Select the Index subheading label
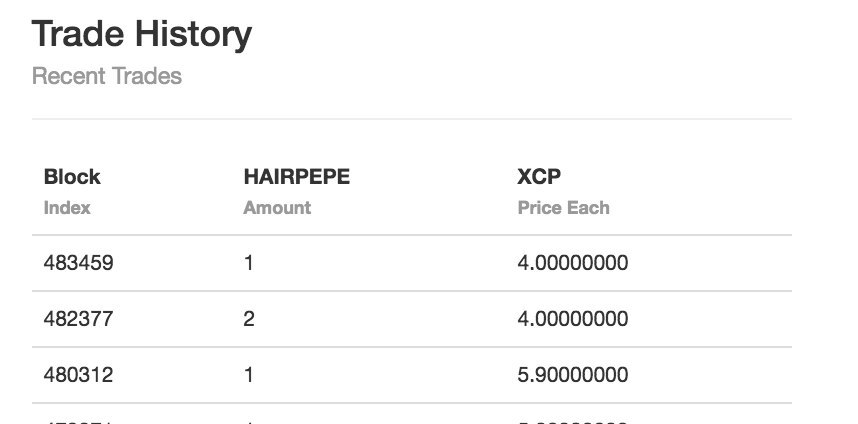Viewport: 858px width, 424px height. pyautogui.click(x=67, y=208)
